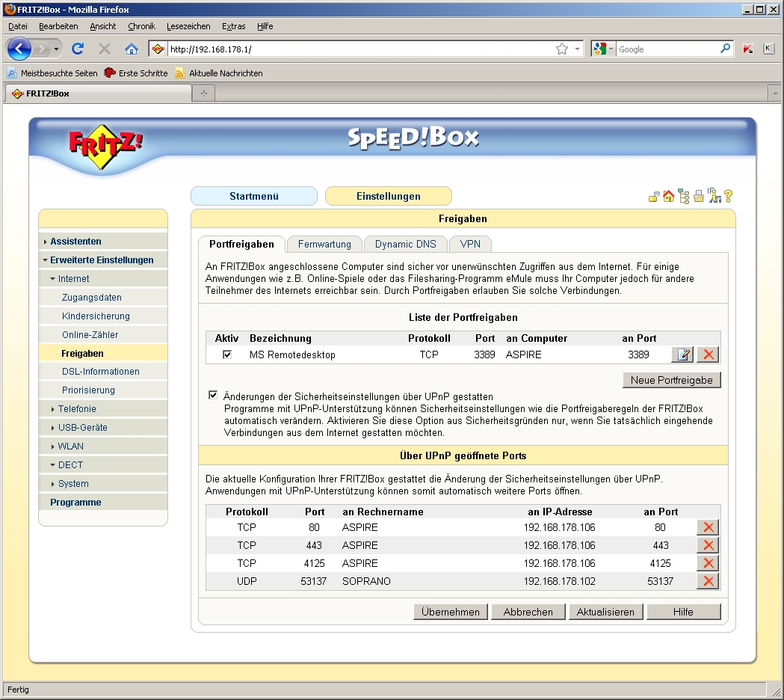Click the grey K toolbar icon
Screen dimensions: 784x700
(x=769, y=49)
